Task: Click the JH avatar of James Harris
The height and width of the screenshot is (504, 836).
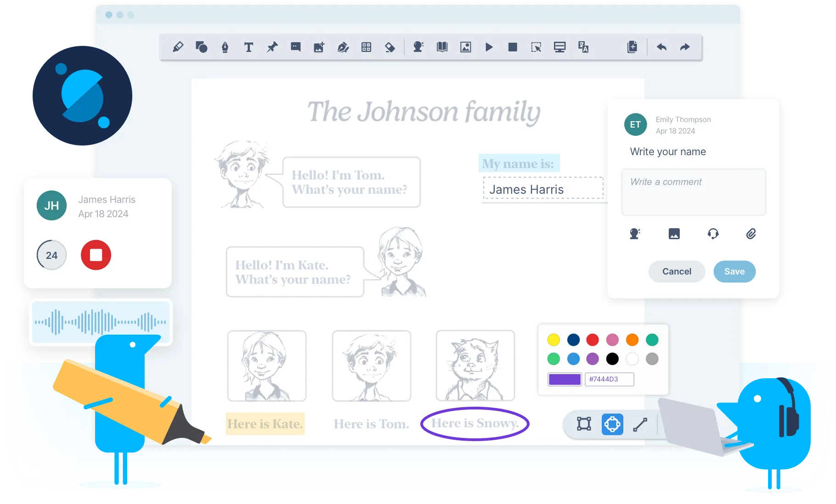Action: pyautogui.click(x=51, y=206)
